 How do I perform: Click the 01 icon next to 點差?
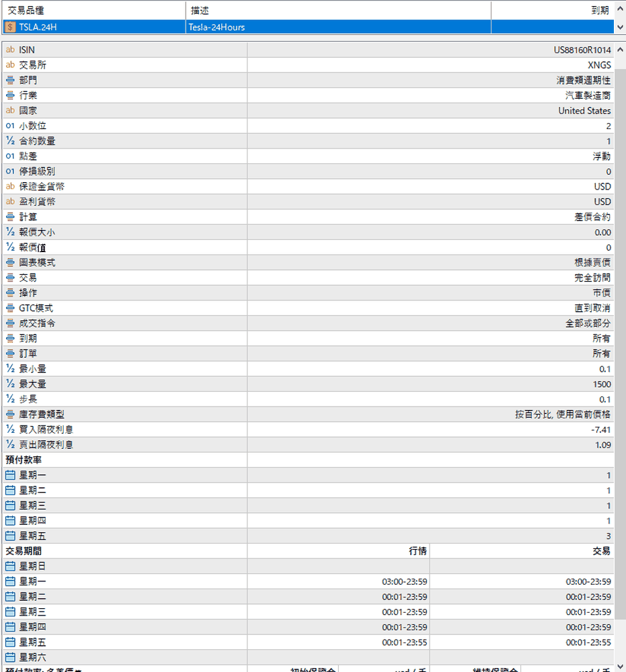pos(10,156)
